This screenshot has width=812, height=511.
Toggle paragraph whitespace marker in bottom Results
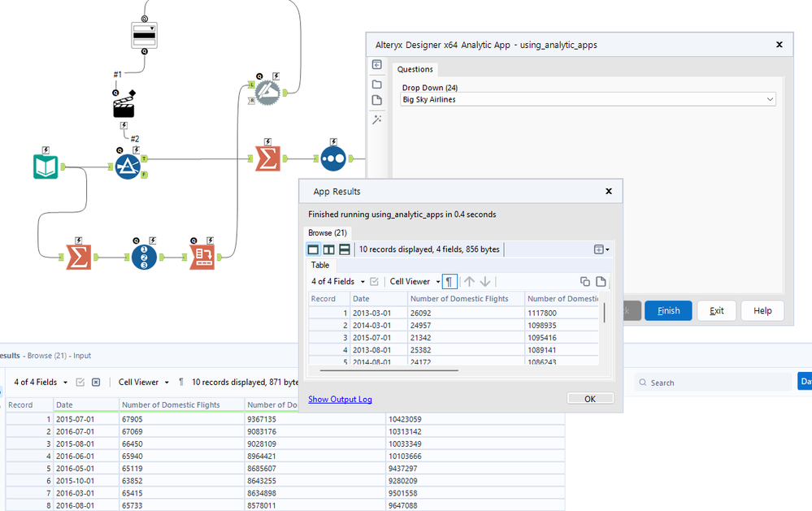[180, 382]
